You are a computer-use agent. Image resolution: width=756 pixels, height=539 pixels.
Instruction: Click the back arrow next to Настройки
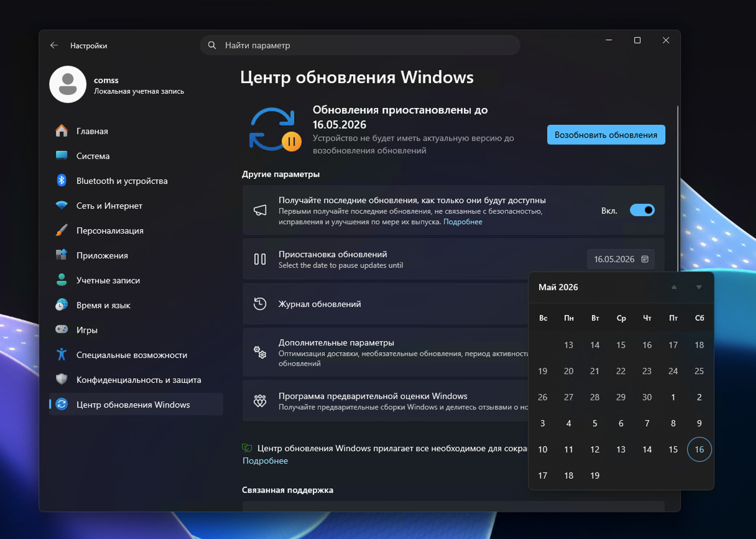tap(54, 45)
